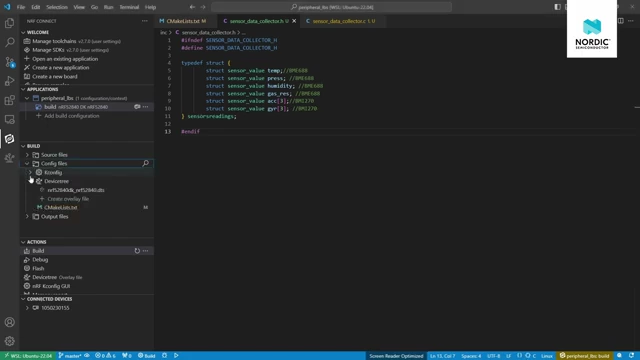
Task: Click errors and warnings status indicator
Action: (x=105, y=356)
